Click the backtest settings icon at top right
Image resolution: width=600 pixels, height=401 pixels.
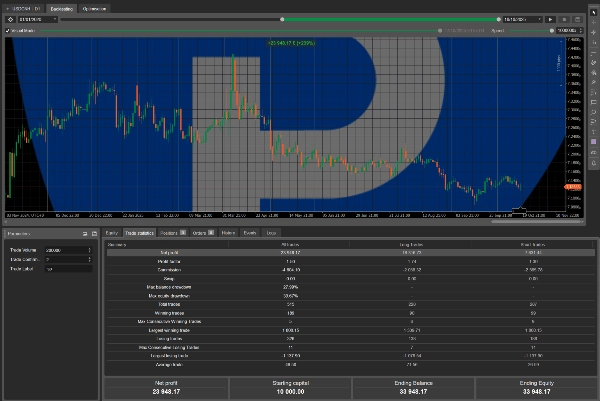575,19
